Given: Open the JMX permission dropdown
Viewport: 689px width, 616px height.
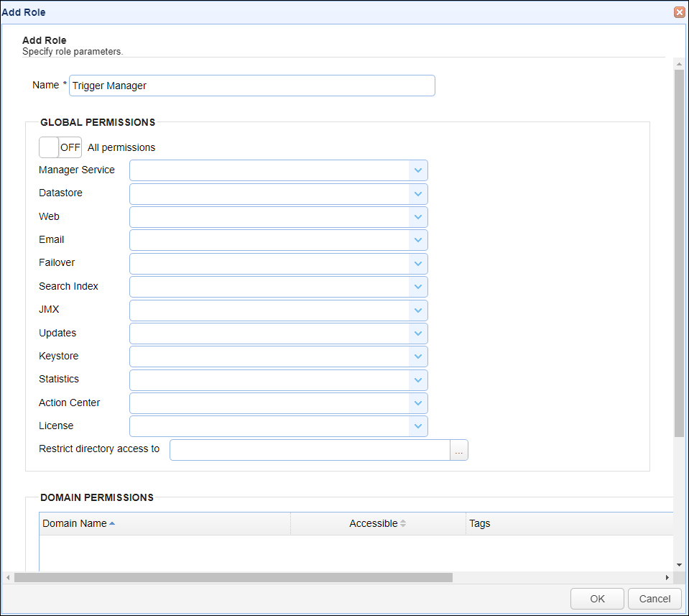Looking at the screenshot, I should [x=418, y=310].
